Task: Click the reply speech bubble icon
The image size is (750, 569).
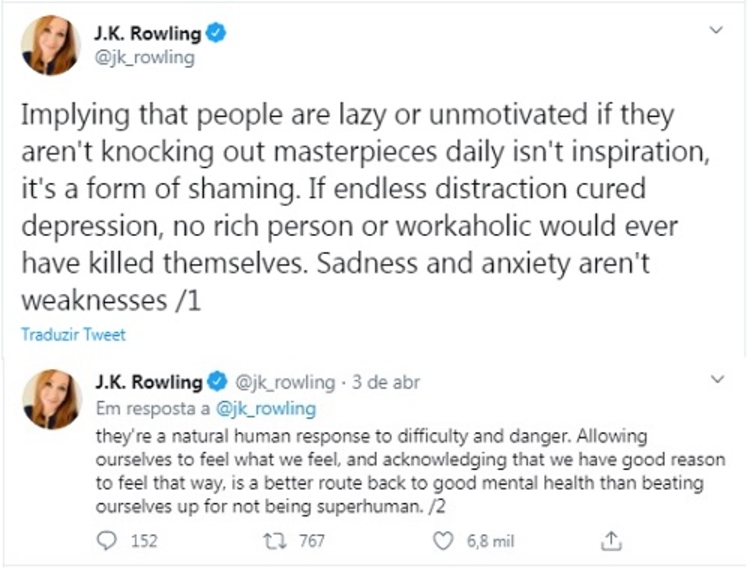Action: [x=109, y=541]
